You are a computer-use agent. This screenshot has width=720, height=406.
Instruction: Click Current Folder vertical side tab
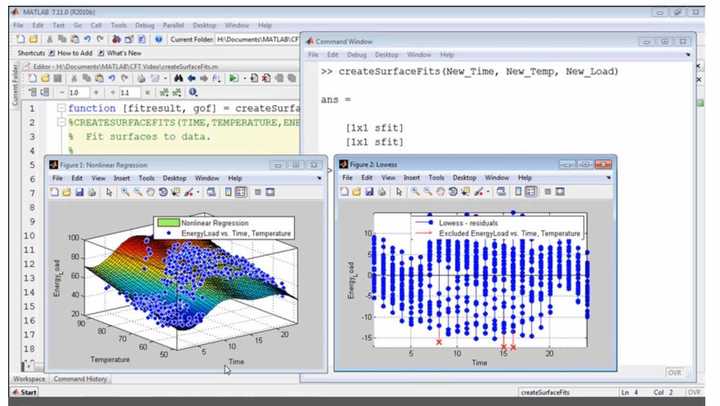tap(14, 85)
